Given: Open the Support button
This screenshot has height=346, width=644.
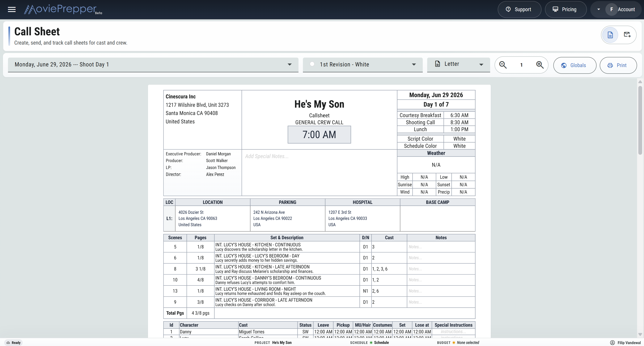Looking at the screenshot, I should (x=519, y=9).
